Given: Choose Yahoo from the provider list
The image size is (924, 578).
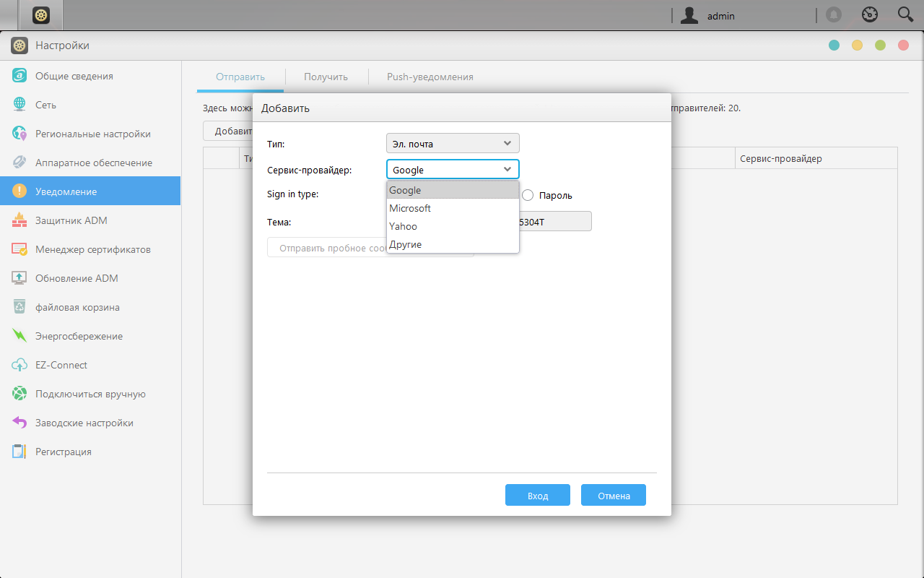Looking at the screenshot, I should [453, 226].
